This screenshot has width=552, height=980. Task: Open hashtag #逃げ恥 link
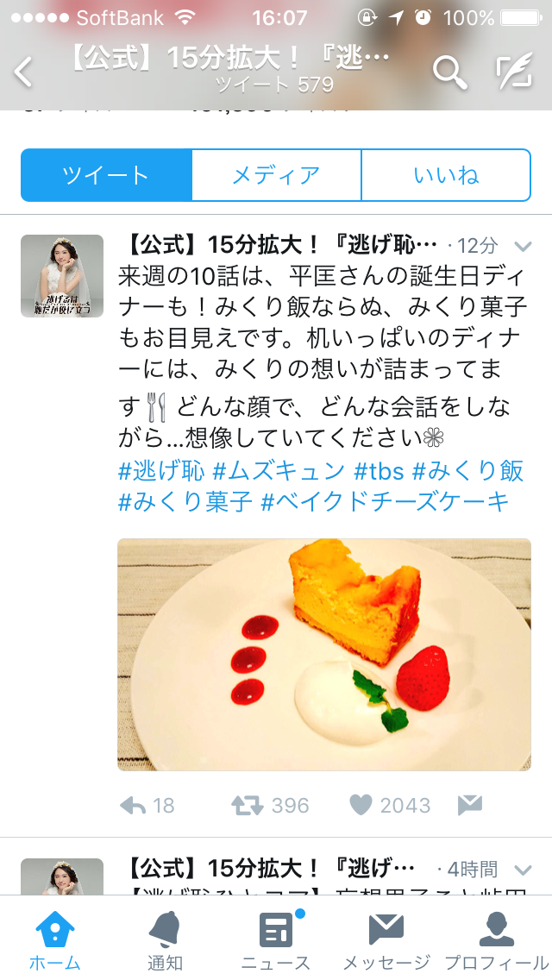pos(161,471)
